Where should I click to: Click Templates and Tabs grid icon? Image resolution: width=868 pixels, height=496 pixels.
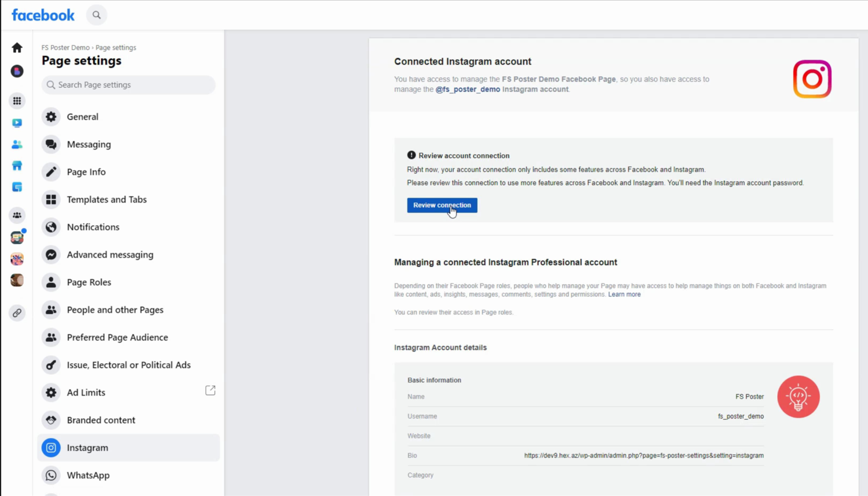point(51,199)
